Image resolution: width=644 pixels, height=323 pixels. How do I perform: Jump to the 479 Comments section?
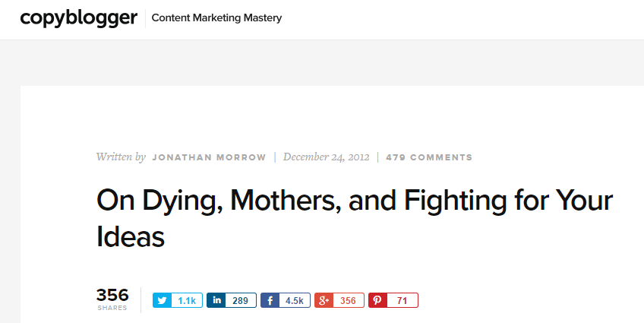tap(429, 157)
